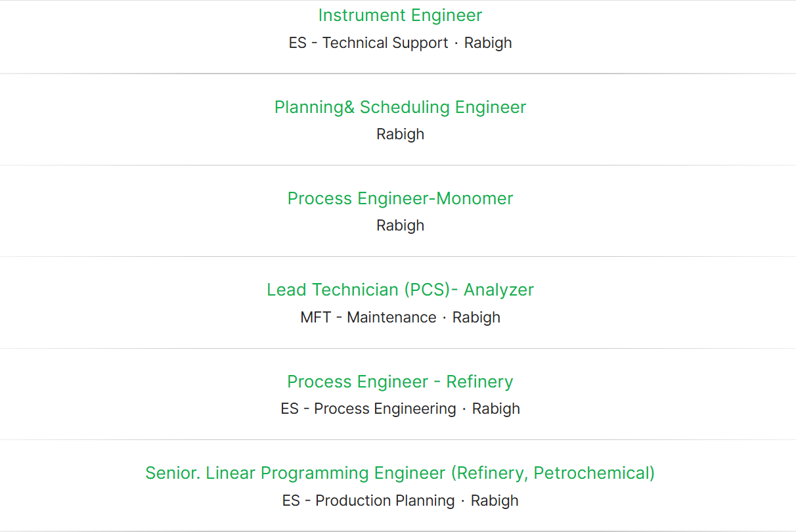Click the word Monomer in the Process Engineer title

point(474,198)
